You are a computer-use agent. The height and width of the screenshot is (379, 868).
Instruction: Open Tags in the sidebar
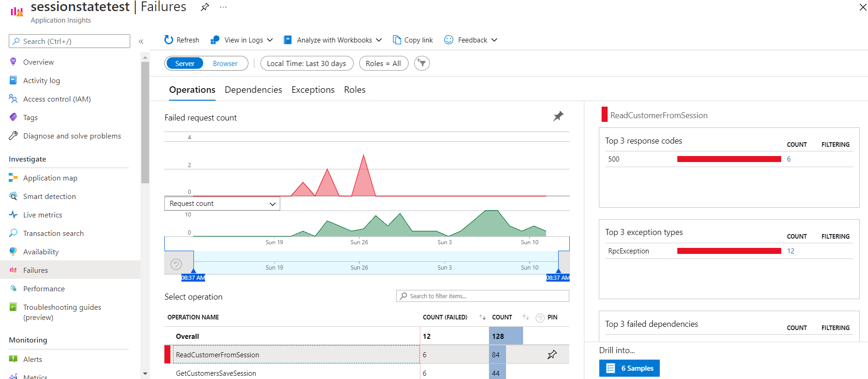(30, 117)
